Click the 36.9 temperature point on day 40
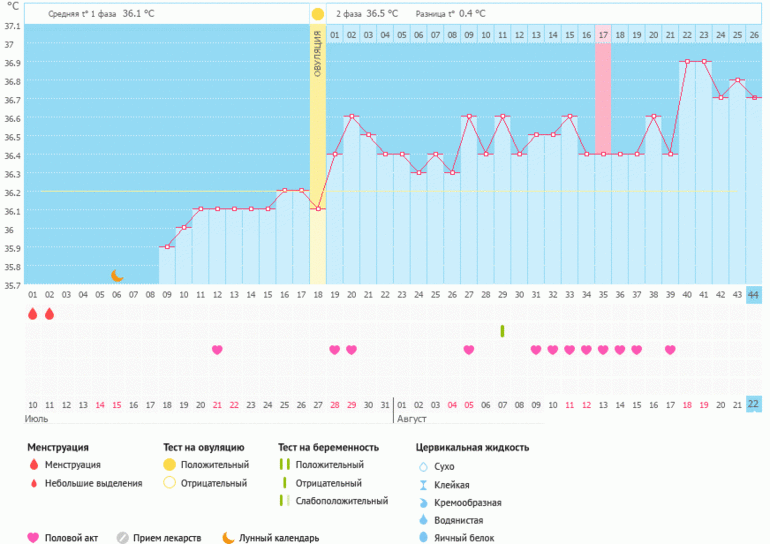 point(686,62)
